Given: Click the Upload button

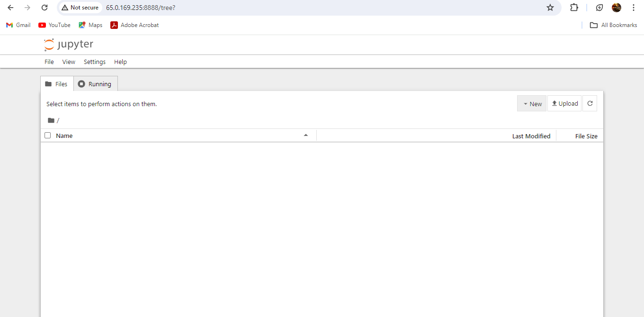Looking at the screenshot, I should (x=564, y=103).
